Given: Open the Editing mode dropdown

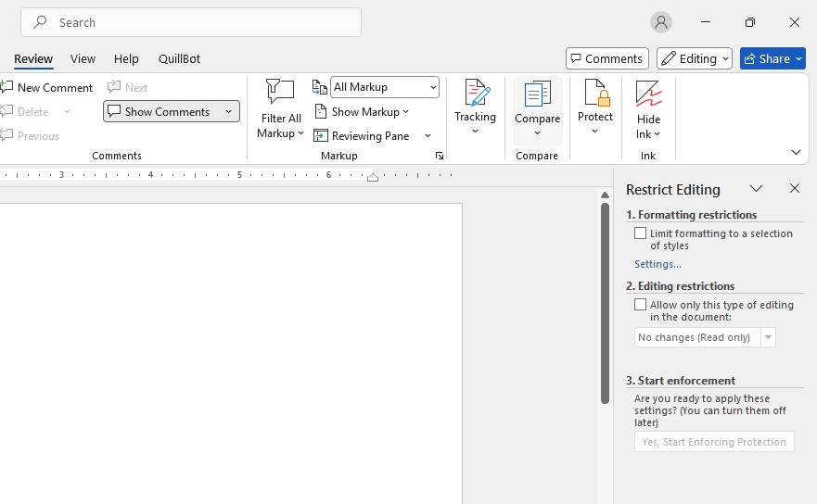Looking at the screenshot, I should click(x=694, y=58).
